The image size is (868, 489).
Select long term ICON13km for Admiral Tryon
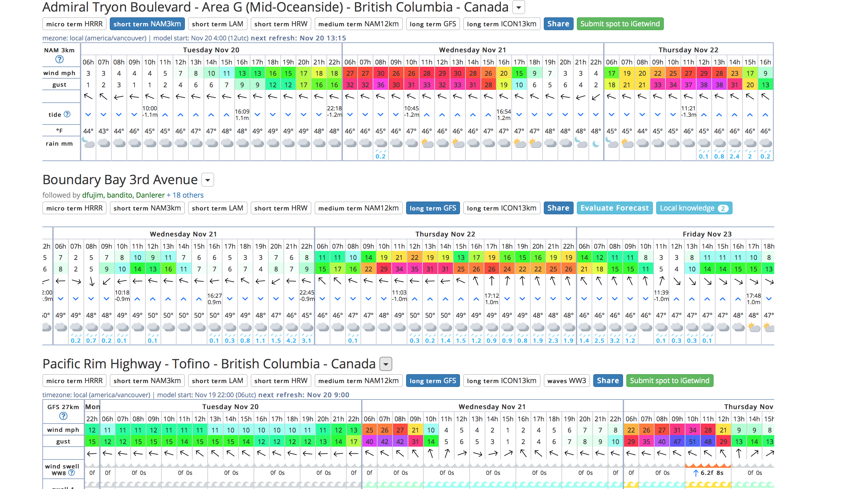(x=501, y=24)
